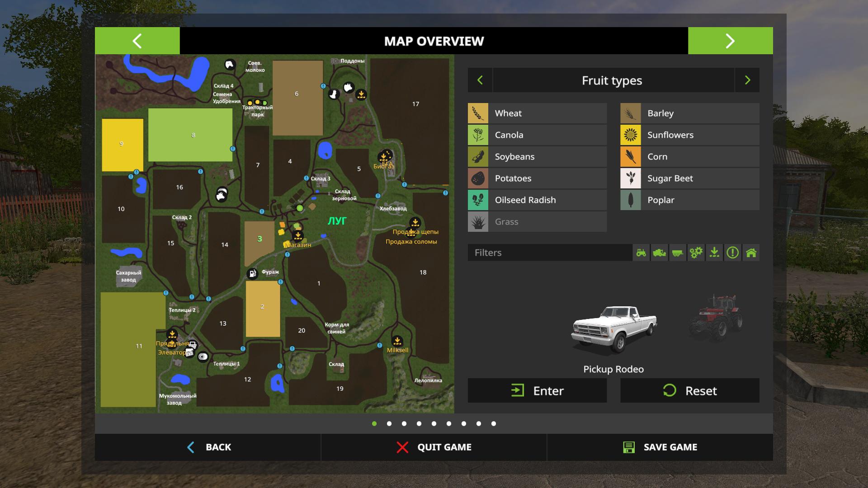
Task: Click the Магазин shop icon on map
Action: 297,236
